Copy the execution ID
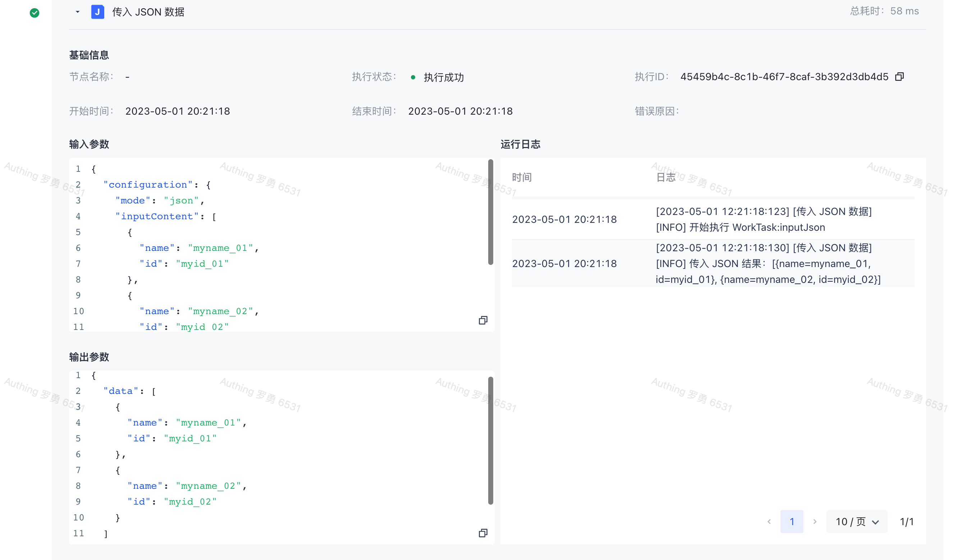The image size is (975, 560). (x=899, y=77)
